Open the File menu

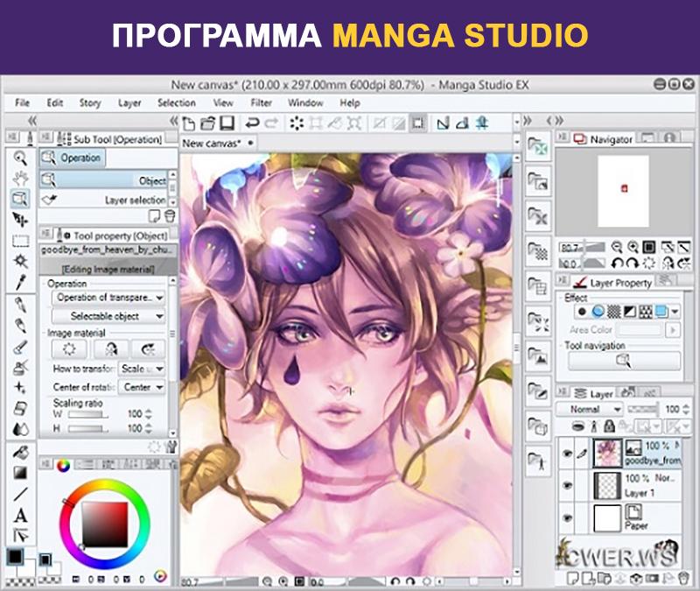pyautogui.click(x=22, y=102)
